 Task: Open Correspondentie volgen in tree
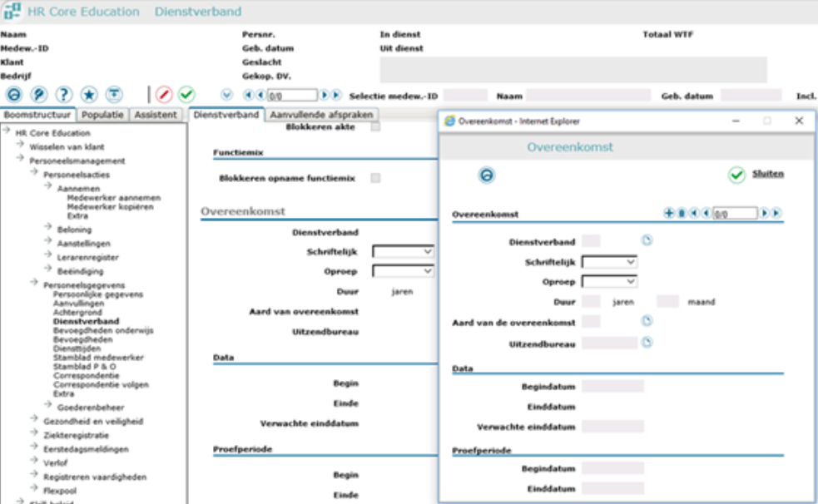101,384
